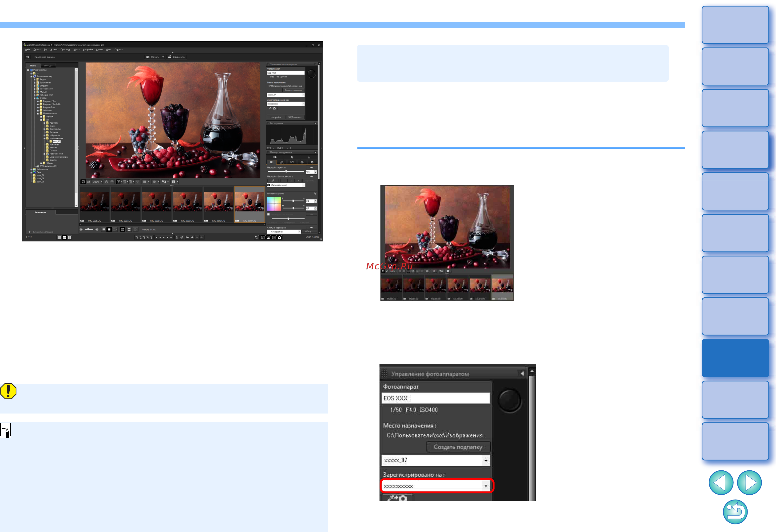Select the crop tool in the tool palette
The height and width of the screenshot is (532, 776).
(x=292, y=157)
